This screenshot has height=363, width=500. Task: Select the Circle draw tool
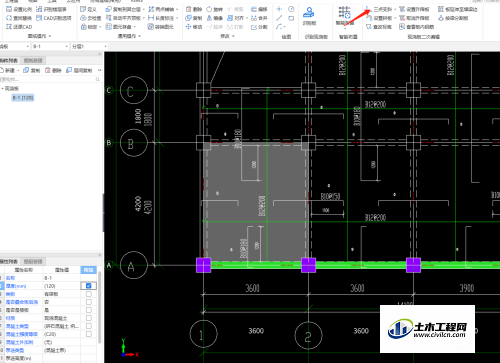coord(291,9)
